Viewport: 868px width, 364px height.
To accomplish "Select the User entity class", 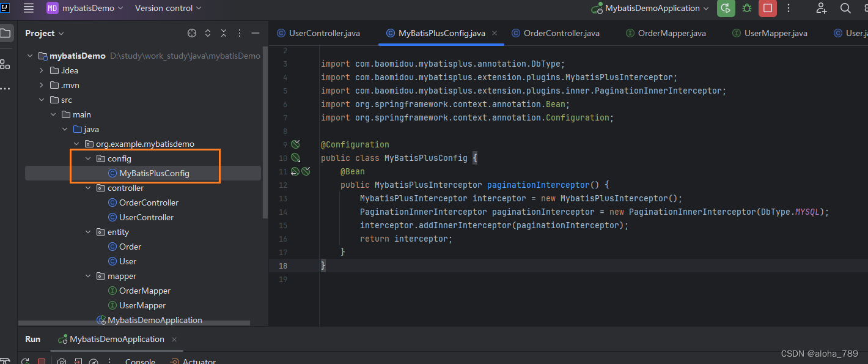I will coord(127,261).
